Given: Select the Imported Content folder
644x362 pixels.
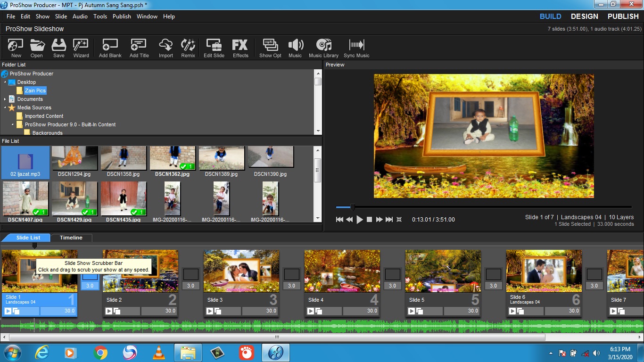Looking at the screenshot, I should tap(44, 116).
